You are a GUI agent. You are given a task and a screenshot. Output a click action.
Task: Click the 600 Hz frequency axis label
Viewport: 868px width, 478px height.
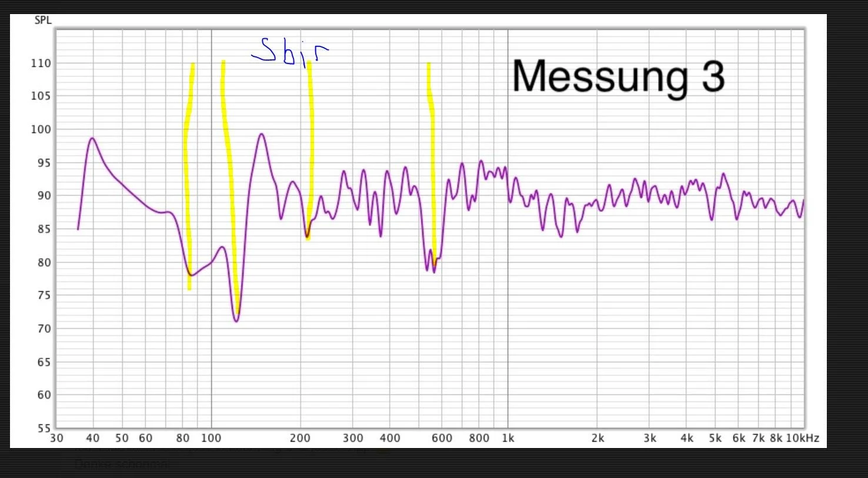pos(442,438)
